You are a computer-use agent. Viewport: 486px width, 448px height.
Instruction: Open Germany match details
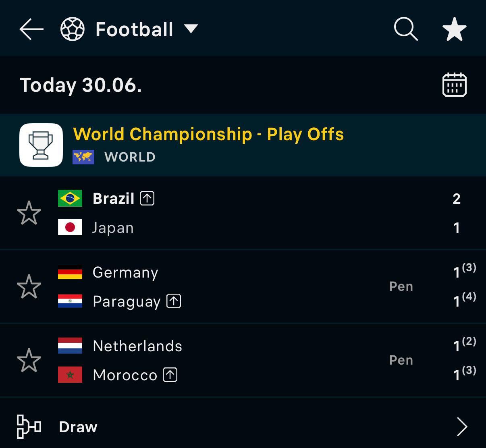[x=243, y=286]
